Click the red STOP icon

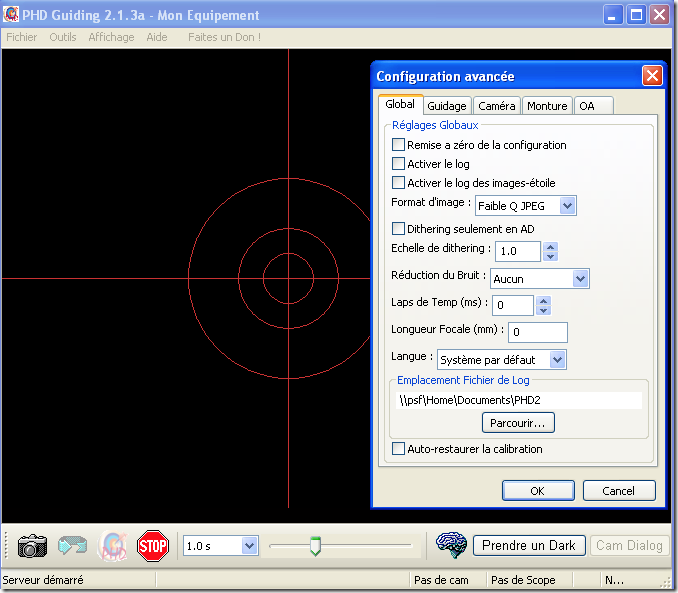(x=153, y=546)
